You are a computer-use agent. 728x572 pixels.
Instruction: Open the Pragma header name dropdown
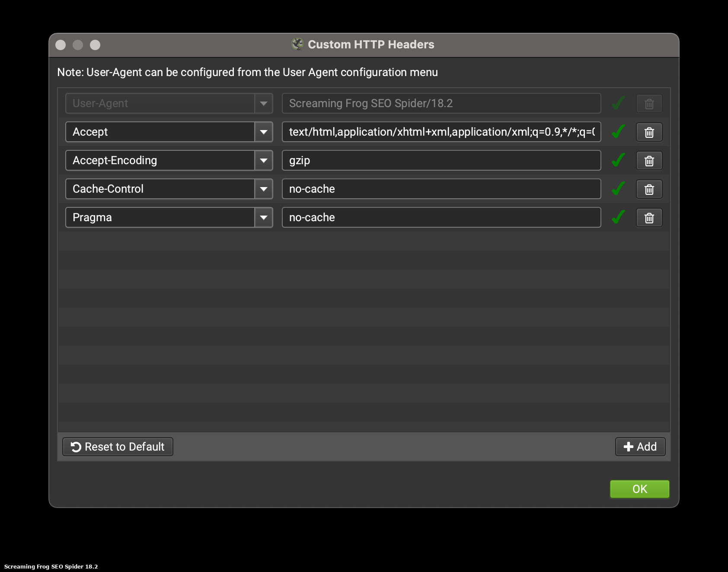(263, 217)
